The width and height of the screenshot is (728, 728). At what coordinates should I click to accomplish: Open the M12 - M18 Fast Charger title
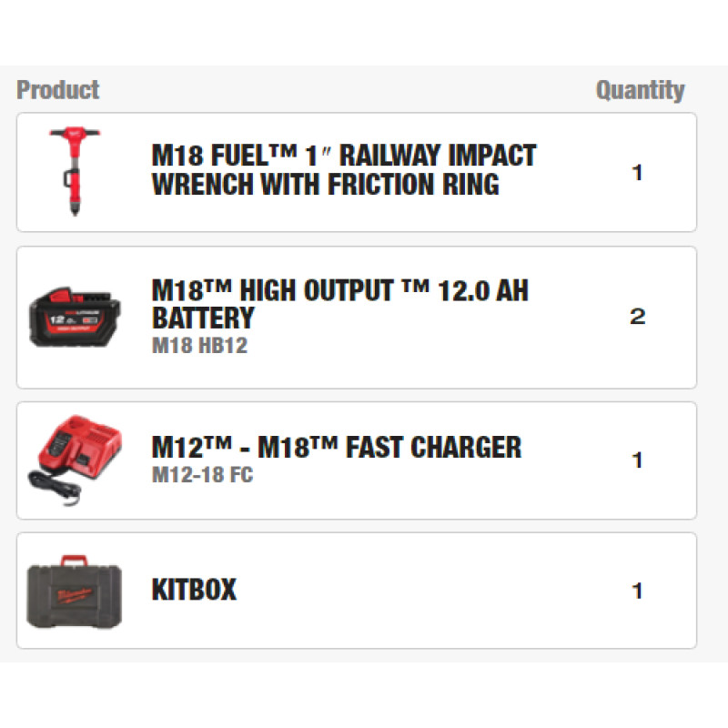(336, 447)
